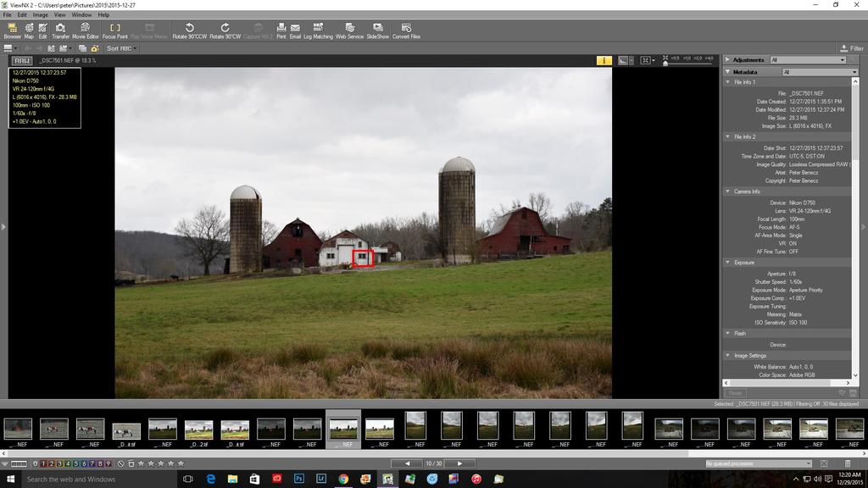
Task: Launch the Movie Editor
Action: coord(85,31)
